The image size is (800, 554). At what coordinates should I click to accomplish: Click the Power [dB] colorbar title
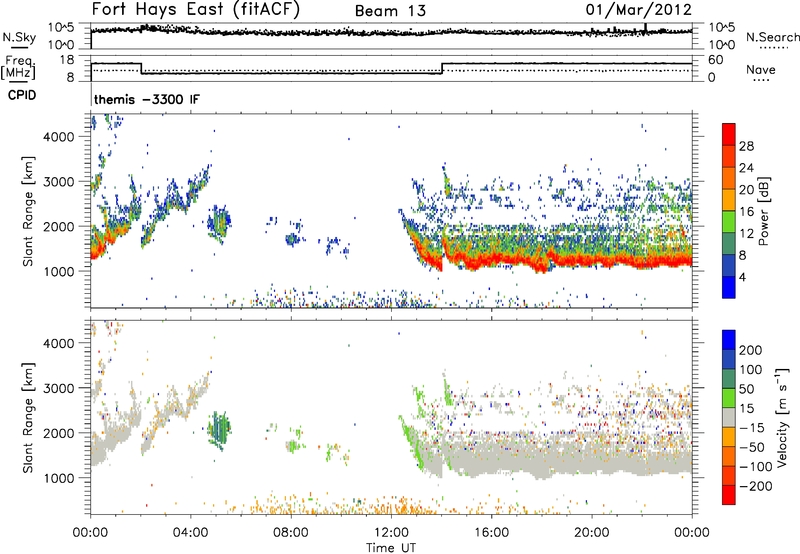(764, 211)
